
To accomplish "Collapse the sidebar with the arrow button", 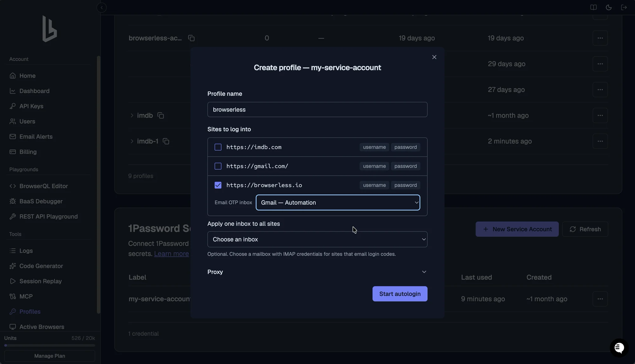I will tap(102, 8).
